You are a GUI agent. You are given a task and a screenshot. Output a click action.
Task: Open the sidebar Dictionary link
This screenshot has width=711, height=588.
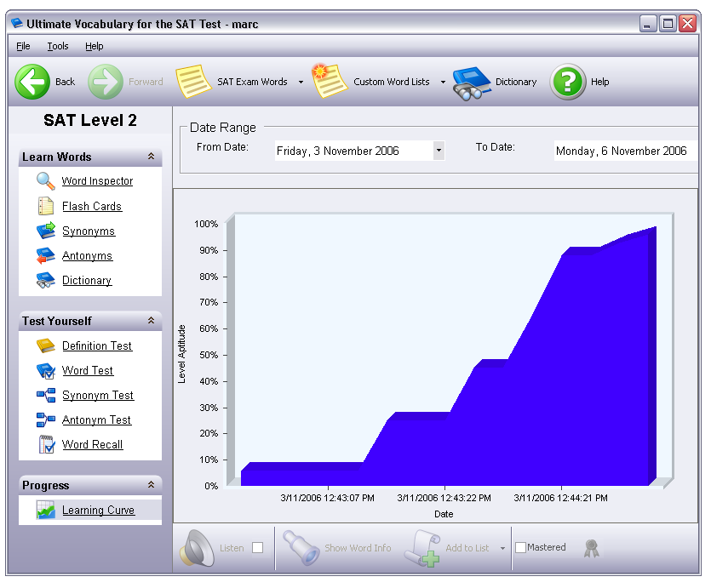pos(87,281)
